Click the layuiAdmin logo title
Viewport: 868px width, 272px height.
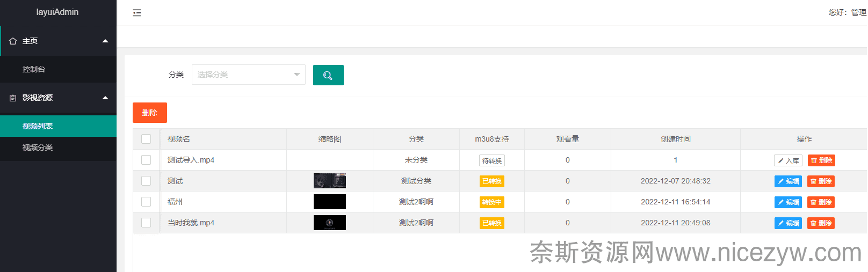57,12
